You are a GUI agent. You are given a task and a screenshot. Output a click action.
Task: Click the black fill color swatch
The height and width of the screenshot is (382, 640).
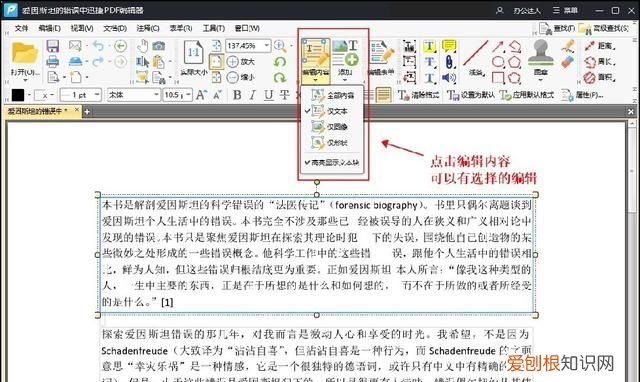coord(18,95)
